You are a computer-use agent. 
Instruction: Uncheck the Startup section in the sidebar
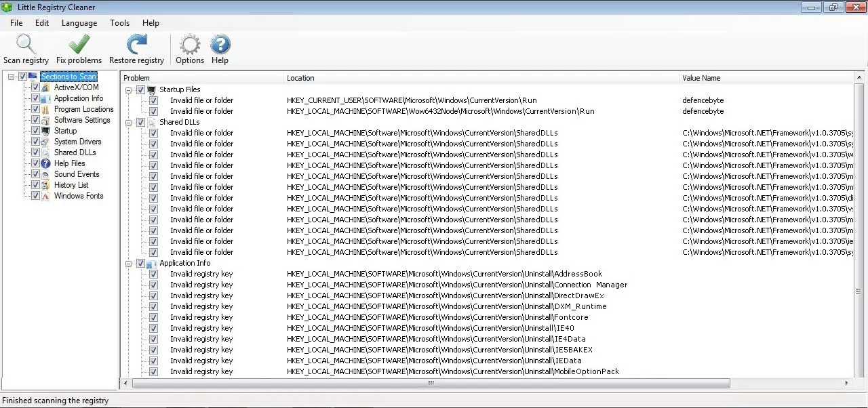(x=36, y=131)
